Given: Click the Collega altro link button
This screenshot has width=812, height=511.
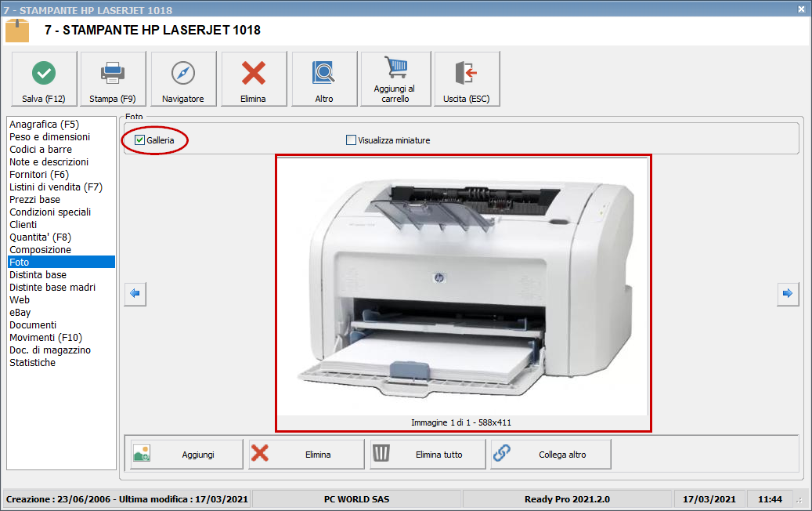Looking at the screenshot, I should coord(550,455).
